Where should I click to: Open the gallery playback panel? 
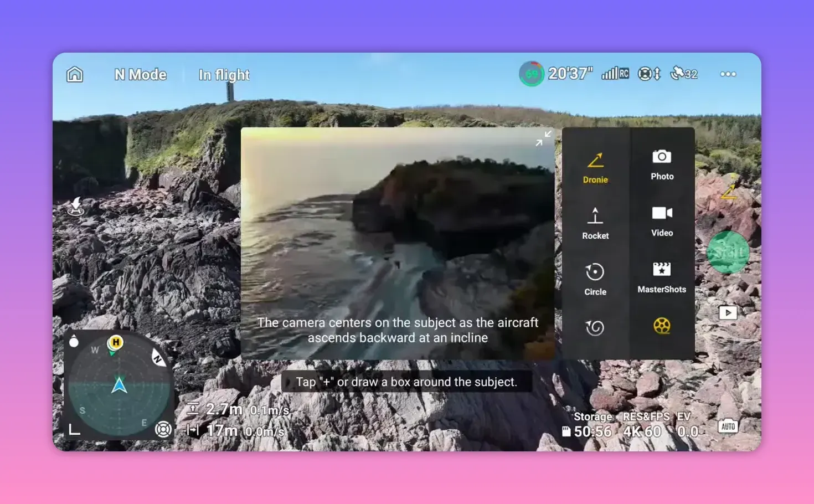pos(727,313)
